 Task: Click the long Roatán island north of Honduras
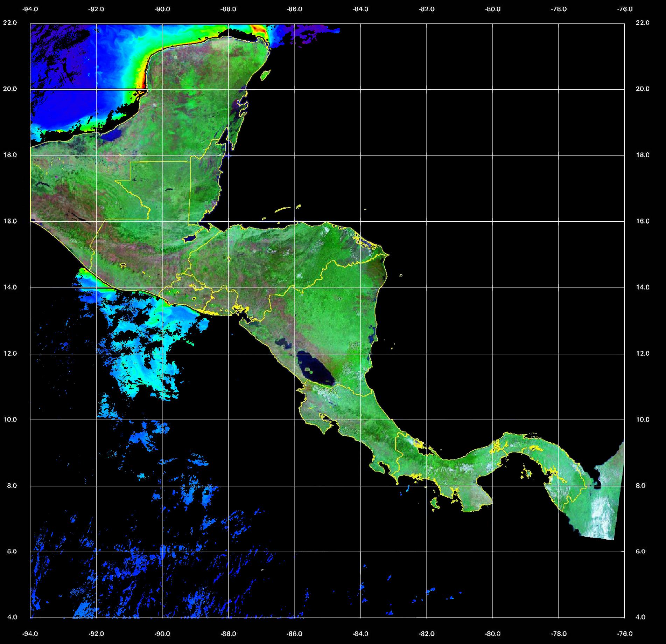(283, 210)
